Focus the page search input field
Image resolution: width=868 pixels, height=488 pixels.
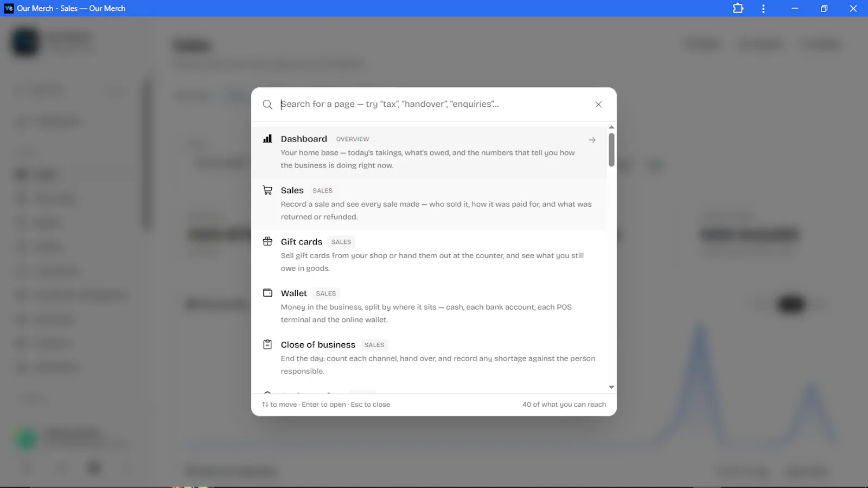(x=434, y=104)
